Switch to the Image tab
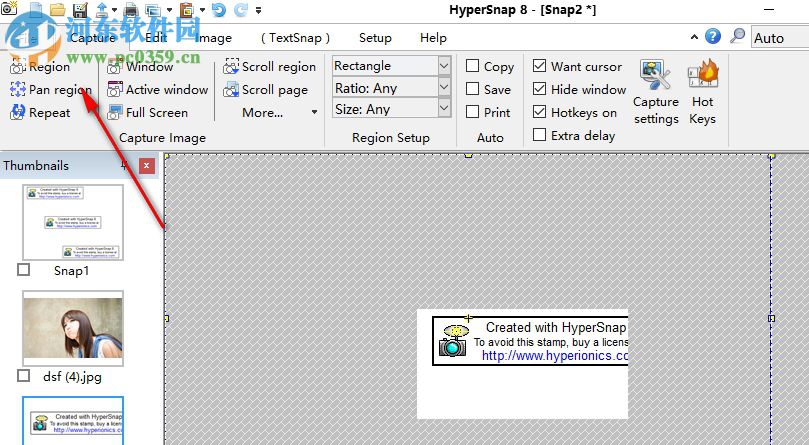This screenshot has width=809, height=445. pos(213,38)
